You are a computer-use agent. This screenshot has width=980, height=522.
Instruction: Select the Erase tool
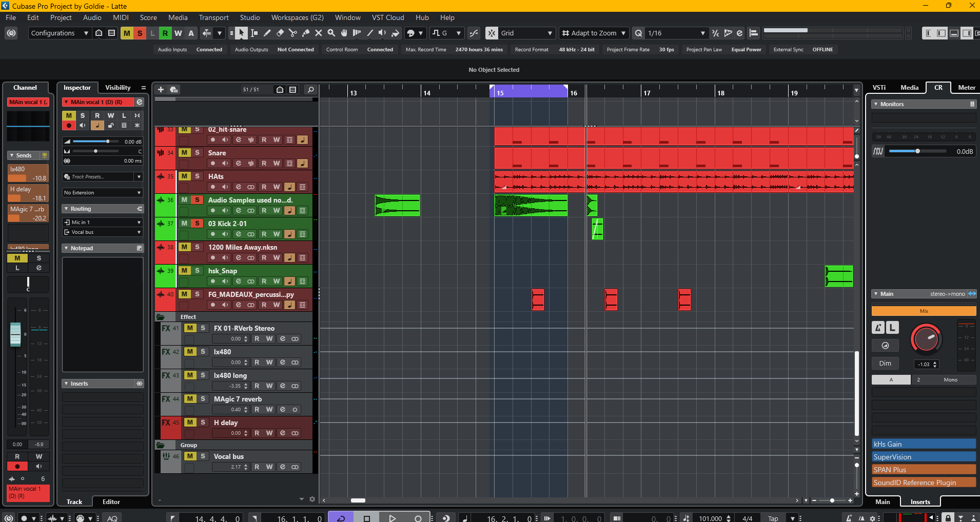tap(280, 33)
